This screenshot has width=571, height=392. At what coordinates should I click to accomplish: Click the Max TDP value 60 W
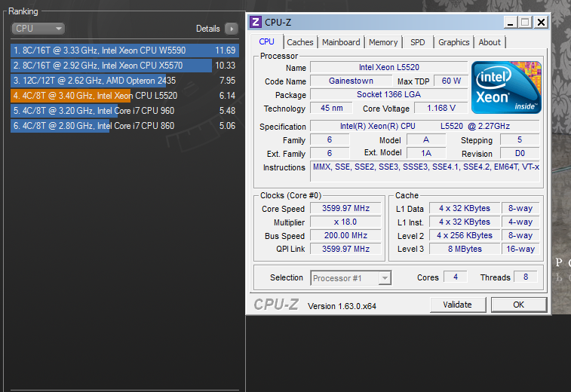[451, 81]
